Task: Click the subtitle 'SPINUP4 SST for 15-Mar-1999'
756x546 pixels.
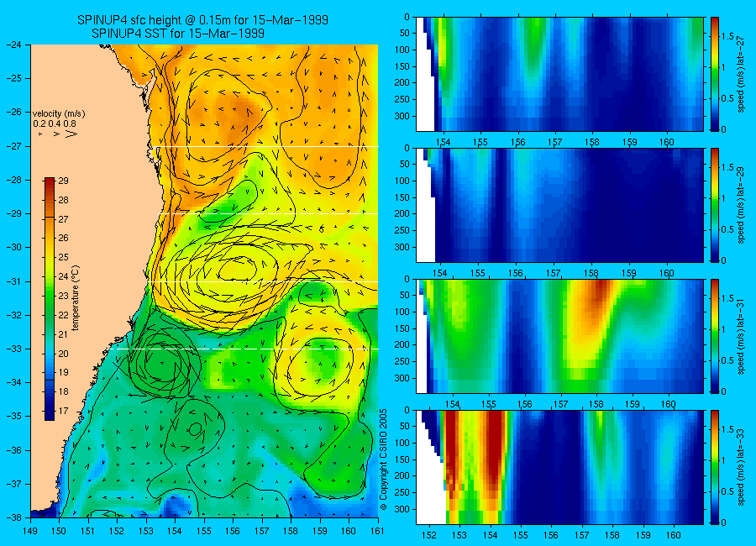Action: click(178, 34)
